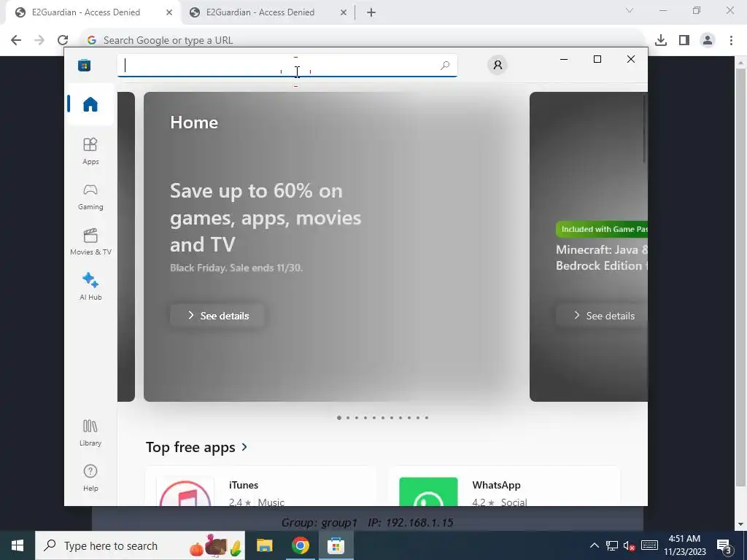The image size is (747, 560).
Task: Open a new Chrome tab
Action: [371, 12]
